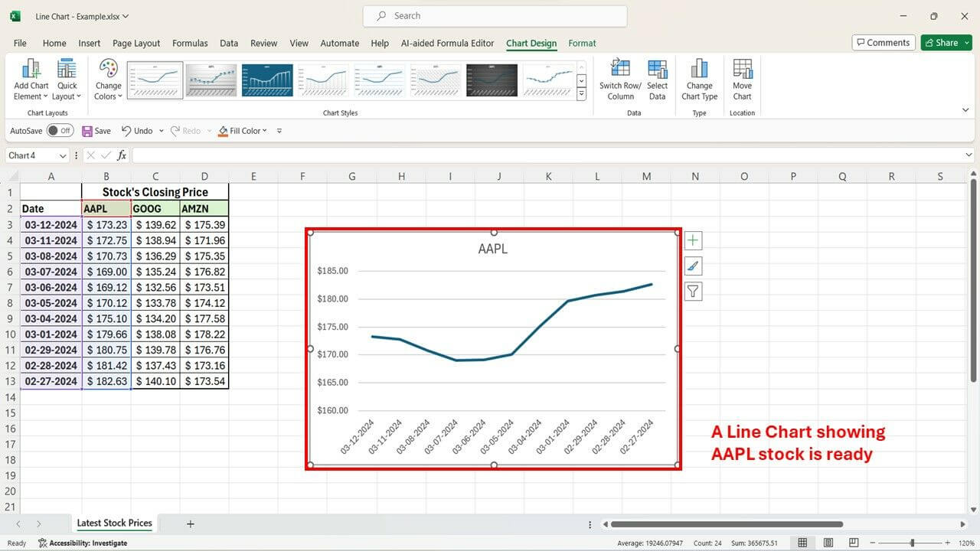
Task: Open Change Colors palette
Action: point(109,80)
